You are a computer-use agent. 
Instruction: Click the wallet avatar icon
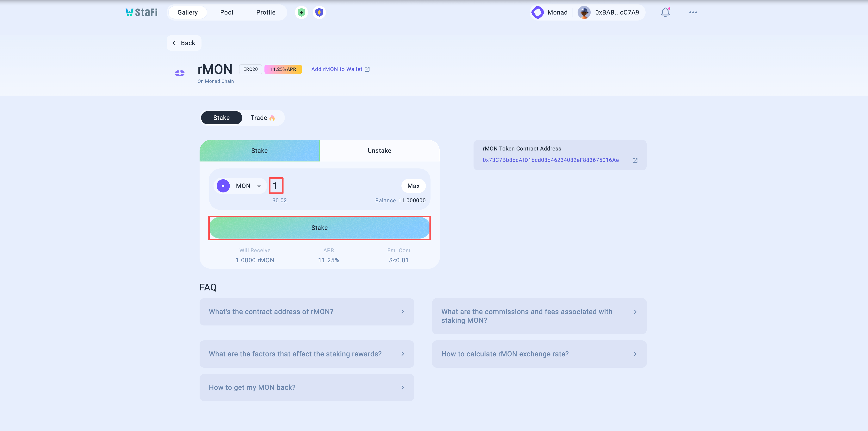pyautogui.click(x=584, y=12)
